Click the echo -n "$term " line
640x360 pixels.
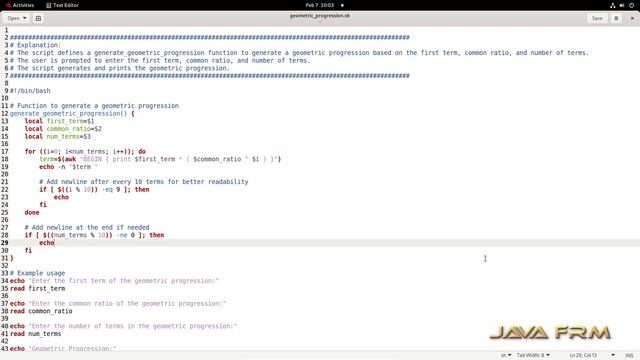pos(69,167)
